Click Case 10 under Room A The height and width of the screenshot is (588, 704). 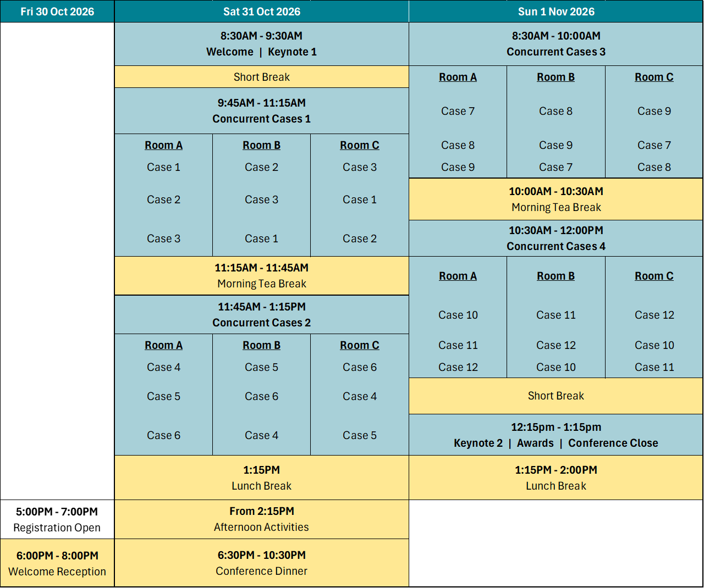(x=458, y=315)
